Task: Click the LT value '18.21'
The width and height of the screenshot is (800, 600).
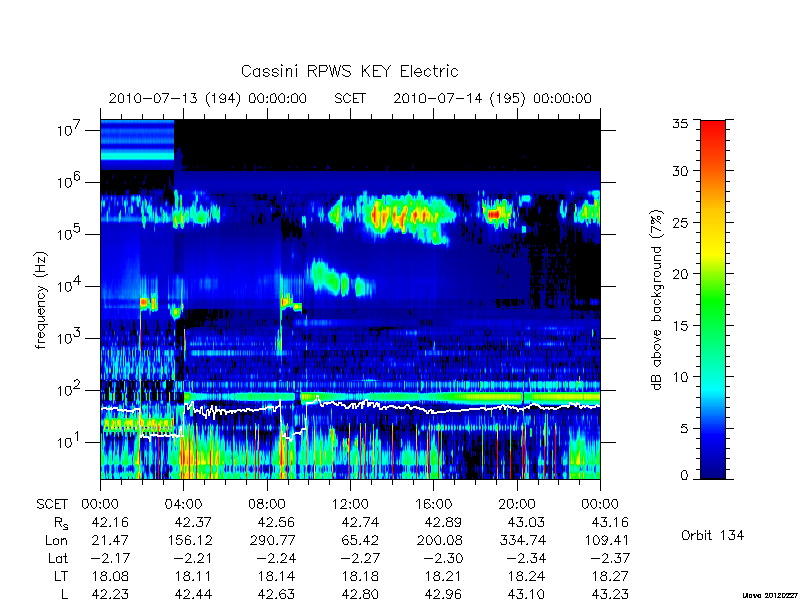Action: click(x=444, y=576)
